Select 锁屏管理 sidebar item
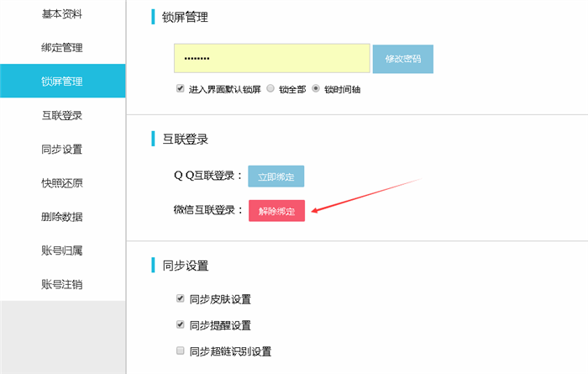This screenshot has height=374, width=588. click(x=62, y=81)
